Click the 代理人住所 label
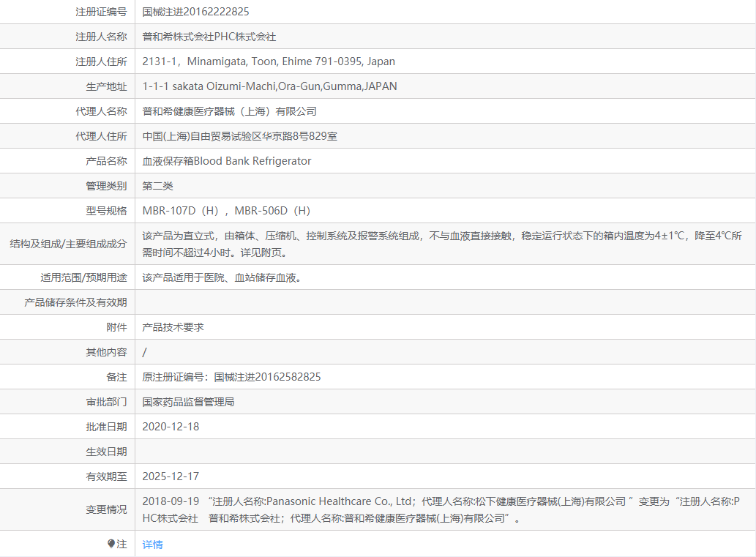 101,136
